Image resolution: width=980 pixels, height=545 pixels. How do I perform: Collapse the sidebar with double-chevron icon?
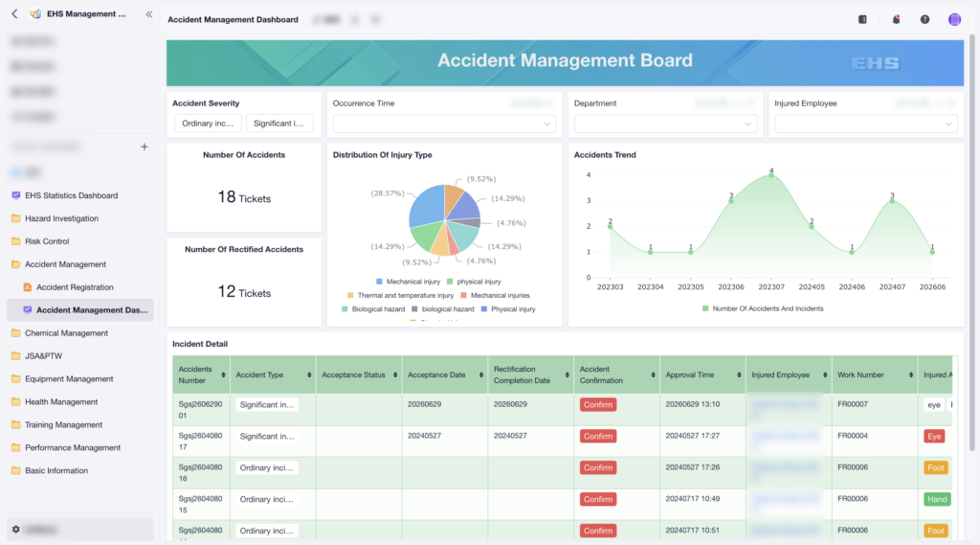coord(148,13)
